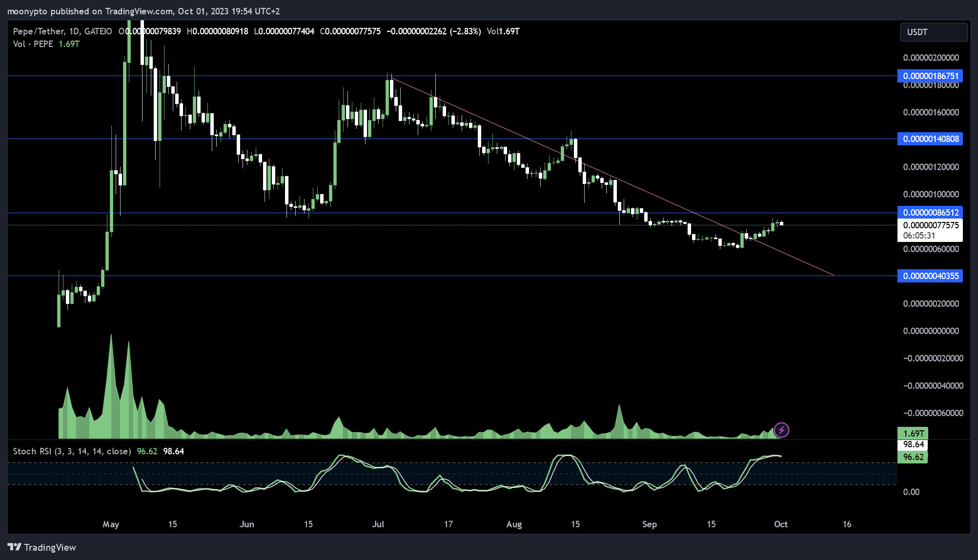Click the -2.83% change value

[466, 31]
